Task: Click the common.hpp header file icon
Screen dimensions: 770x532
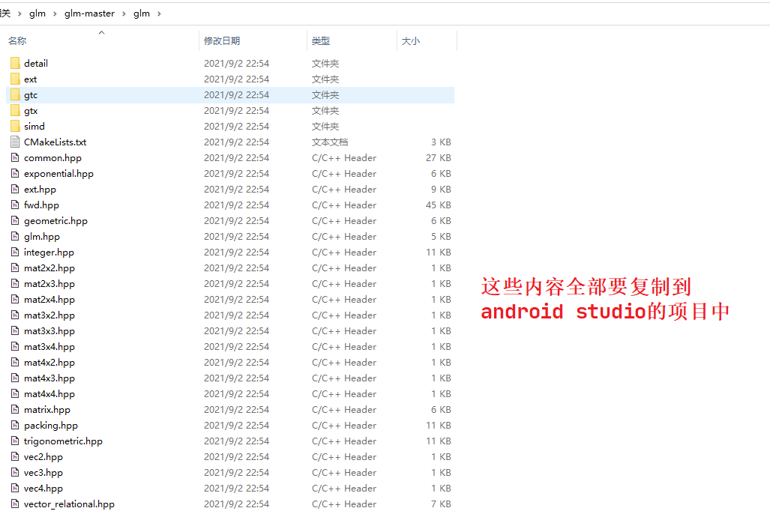Action: coord(15,157)
